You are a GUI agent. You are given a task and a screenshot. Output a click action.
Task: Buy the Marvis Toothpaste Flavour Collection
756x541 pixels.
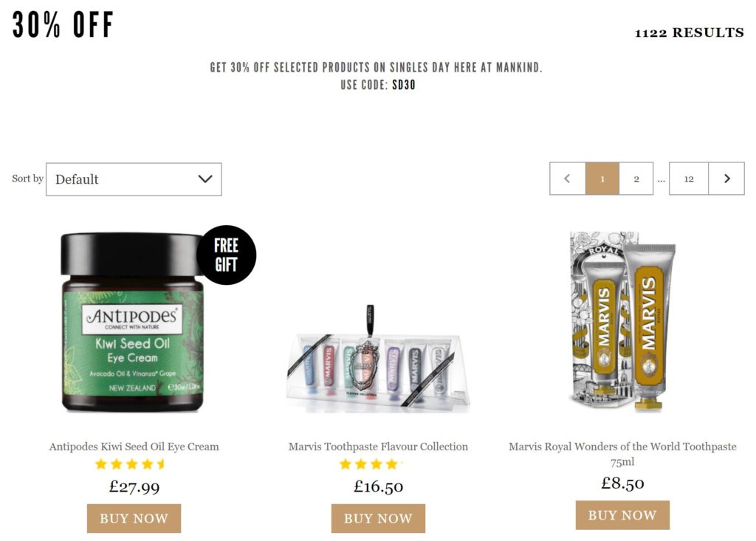coord(378,518)
